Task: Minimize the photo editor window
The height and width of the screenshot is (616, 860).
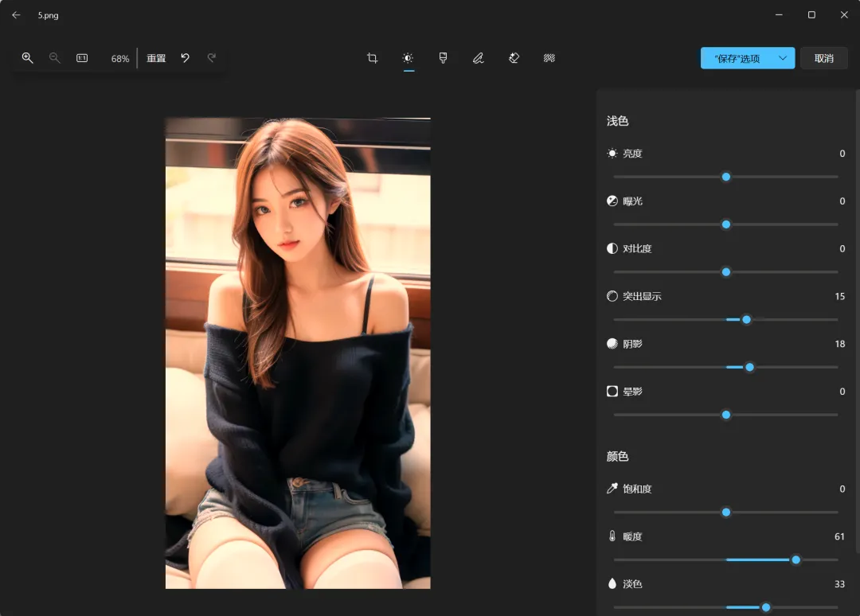Action: coord(779,15)
